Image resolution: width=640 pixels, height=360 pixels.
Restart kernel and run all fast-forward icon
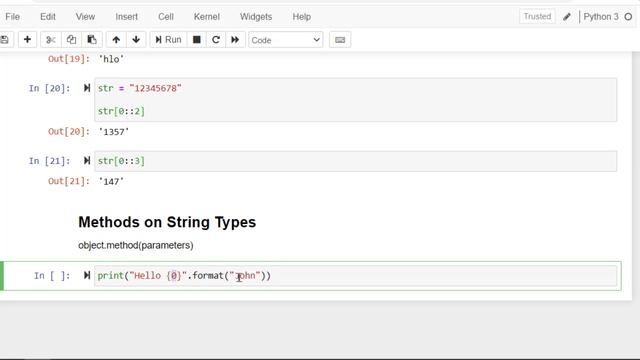coord(235,40)
